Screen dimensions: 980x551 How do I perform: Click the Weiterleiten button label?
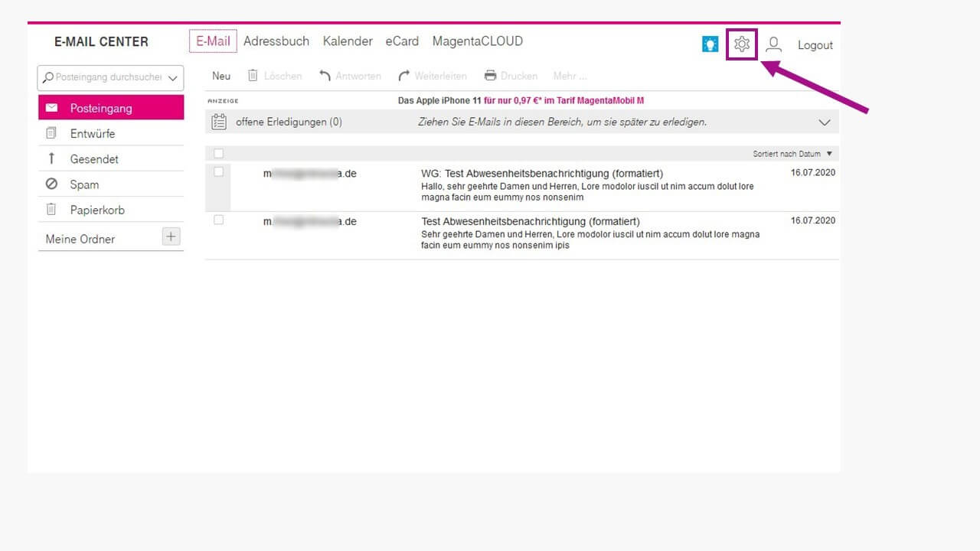pyautogui.click(x=440, y=76)
